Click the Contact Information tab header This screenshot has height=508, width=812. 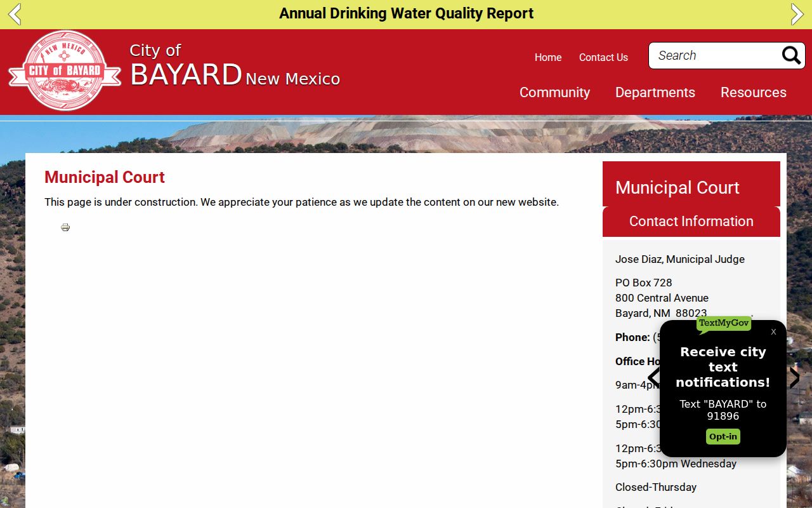tap(691, 221)
